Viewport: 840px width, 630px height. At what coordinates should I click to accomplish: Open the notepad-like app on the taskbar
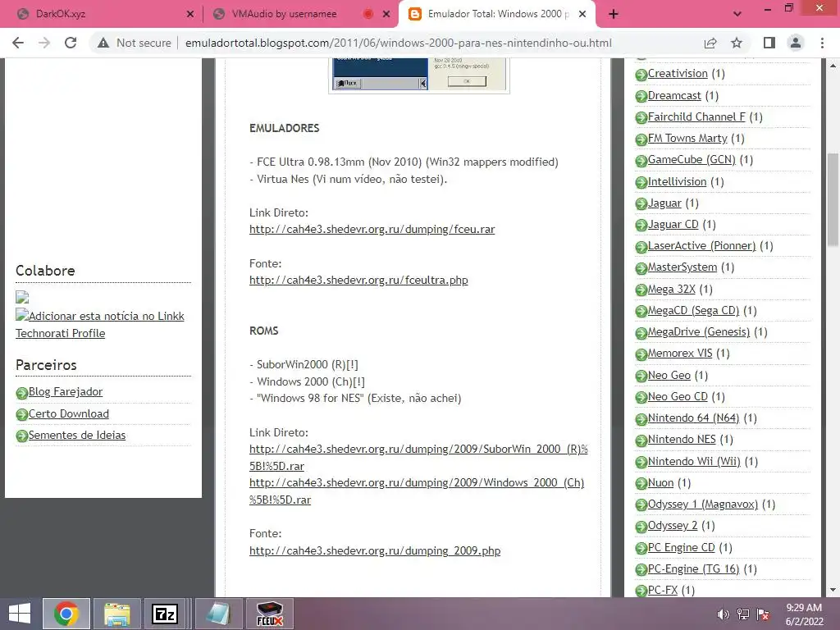(218, 614)
